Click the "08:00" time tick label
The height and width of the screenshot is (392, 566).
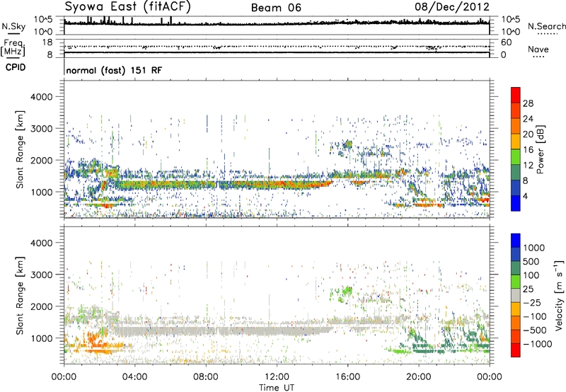click(206, 377)
